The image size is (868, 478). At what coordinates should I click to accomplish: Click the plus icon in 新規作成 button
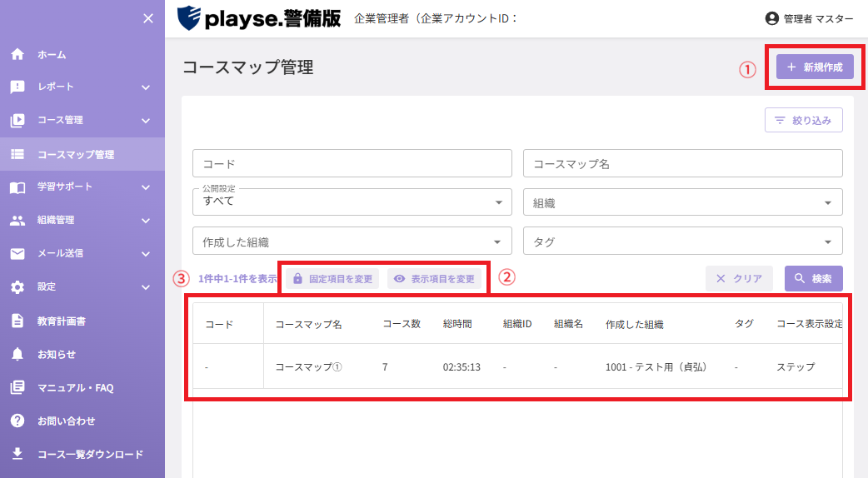tap(791, 67)
